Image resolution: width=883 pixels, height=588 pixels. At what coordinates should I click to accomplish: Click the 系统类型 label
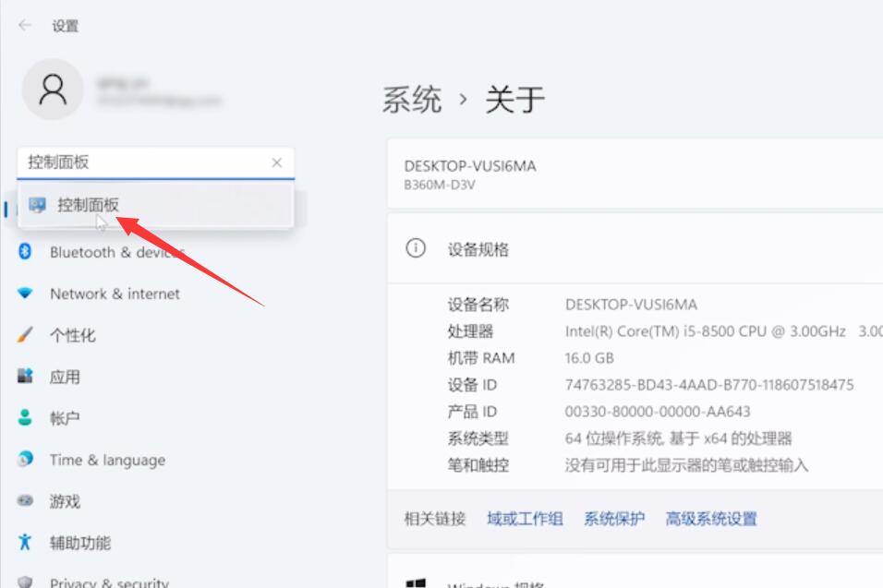coord(478,438)
